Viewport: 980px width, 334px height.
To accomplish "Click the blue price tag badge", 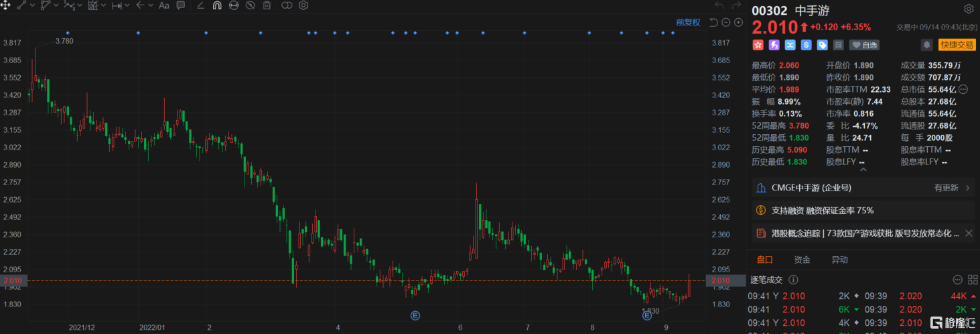I will coord(822,45).
